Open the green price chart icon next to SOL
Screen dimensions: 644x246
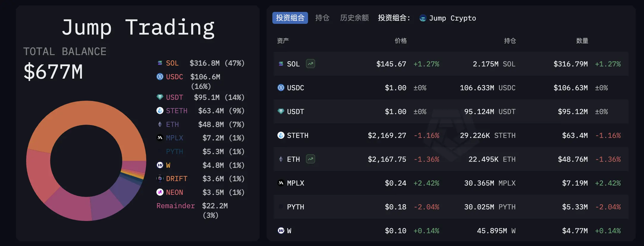[x=310, y=63]
